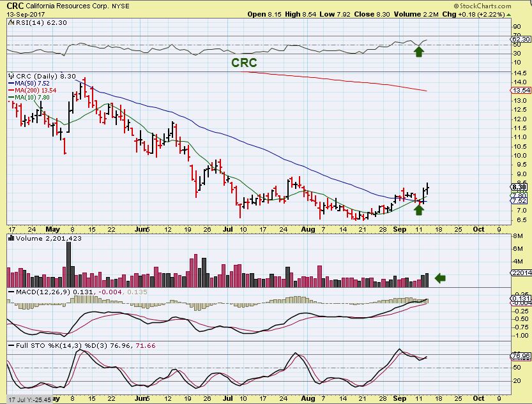532x404 pixels.
Task: Click the 10.0 price axis value
Action: (x=520, y=156)
